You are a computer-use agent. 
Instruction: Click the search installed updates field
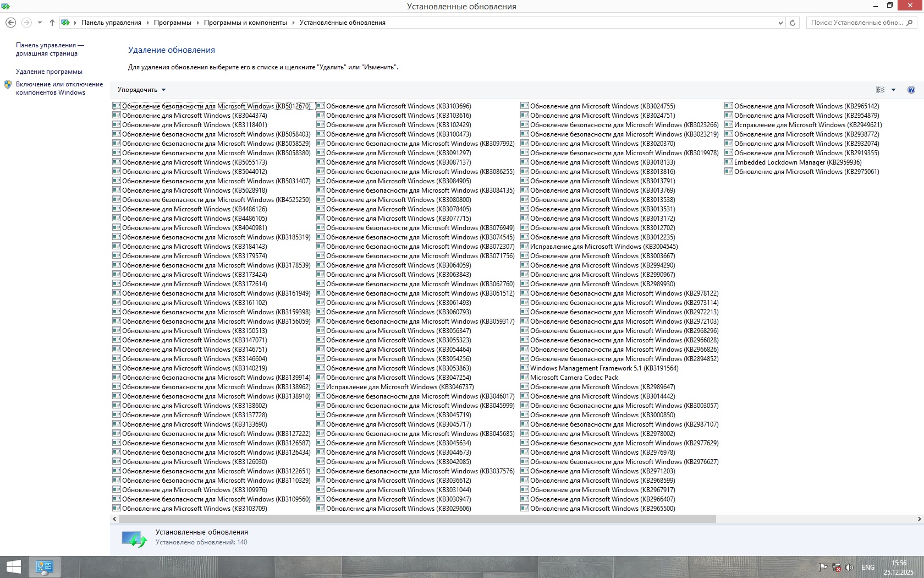tap(856, 23)
